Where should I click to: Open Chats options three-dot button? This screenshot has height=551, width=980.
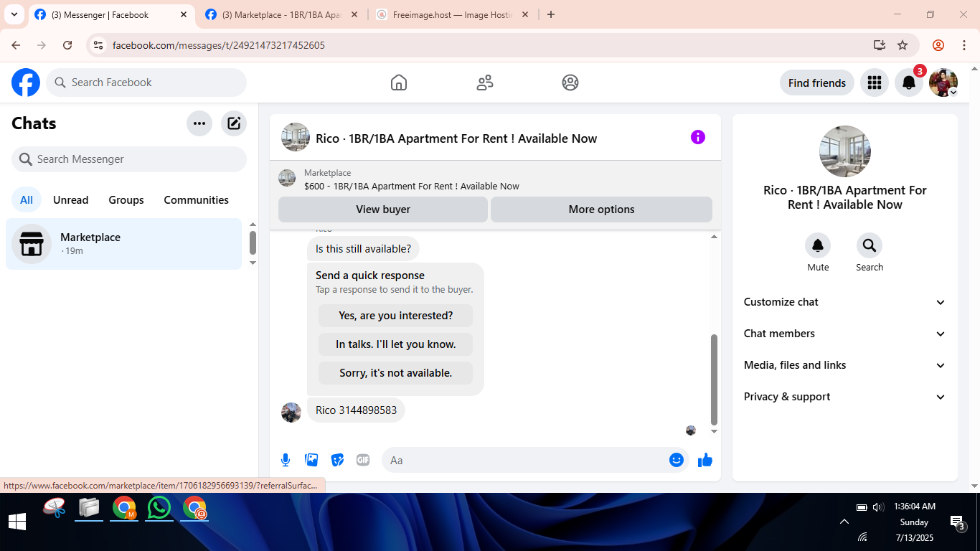point(199,123)
